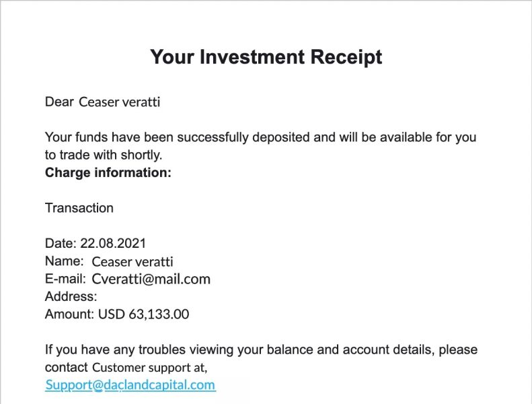The width and height of the screenshot is (532, 404).
Task: Click the Your Investment Receipt heading
Action: (266, 57)
